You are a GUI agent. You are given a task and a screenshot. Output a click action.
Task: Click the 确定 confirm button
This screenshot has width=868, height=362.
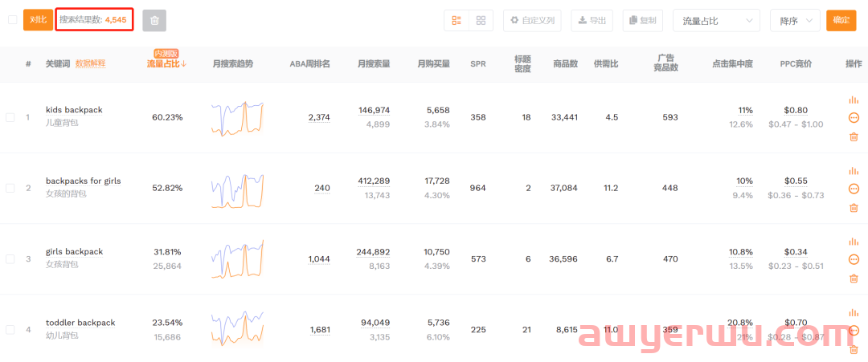coord(841,20)
